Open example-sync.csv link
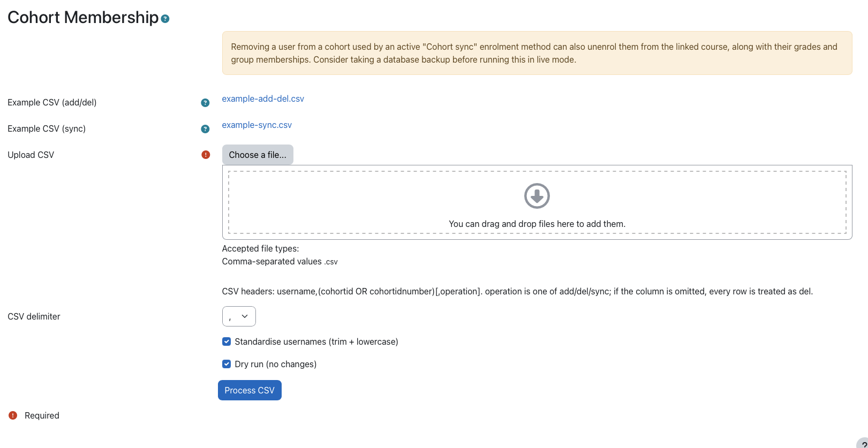Image resolution: width=868 pixels, height=448 pixels. click(257, 125)
